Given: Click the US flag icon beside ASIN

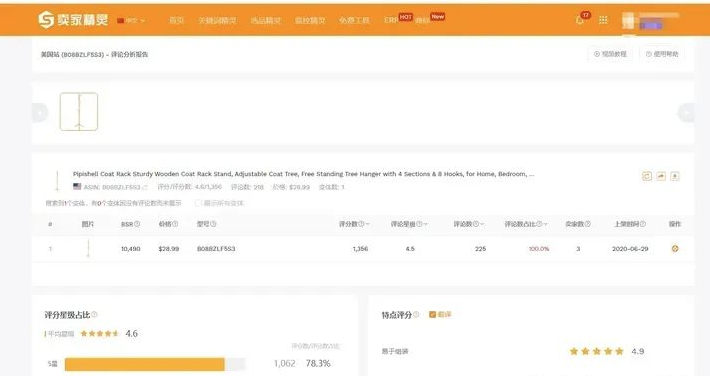Looking at the screenshot, I should click(77, 187).
